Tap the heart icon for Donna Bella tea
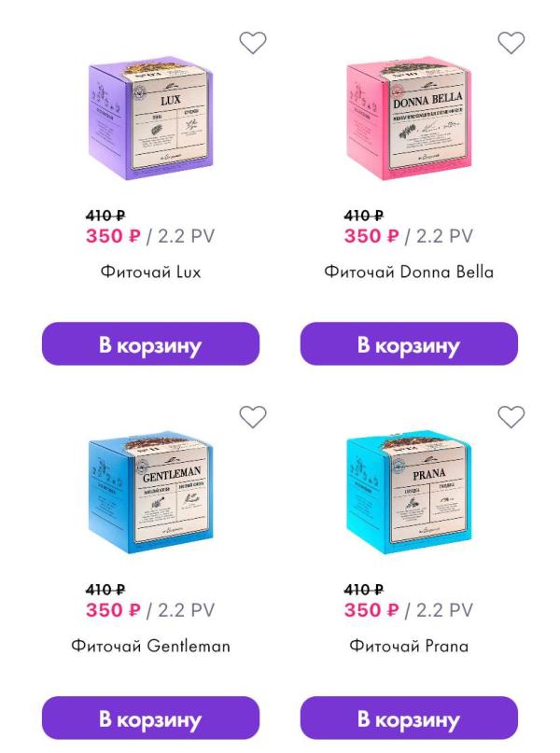Viewport: 560px width, 753px height. pyautogui.click(x=511, y=42)
